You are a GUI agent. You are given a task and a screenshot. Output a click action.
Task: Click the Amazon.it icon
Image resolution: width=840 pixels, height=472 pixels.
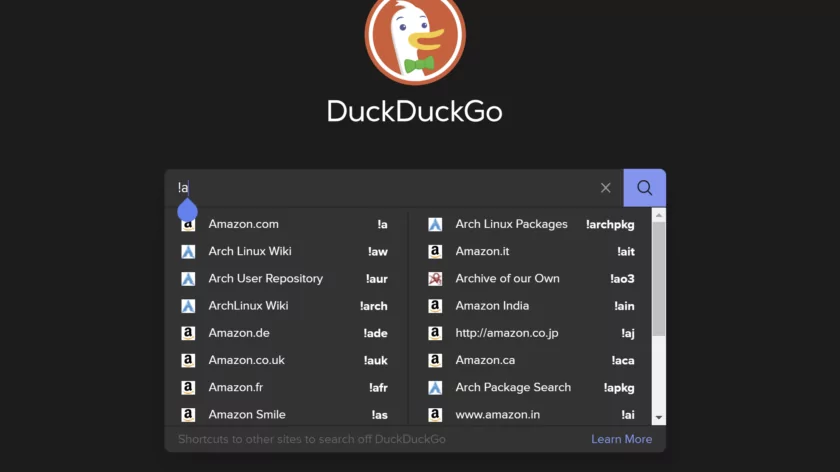tap(435, 251)
